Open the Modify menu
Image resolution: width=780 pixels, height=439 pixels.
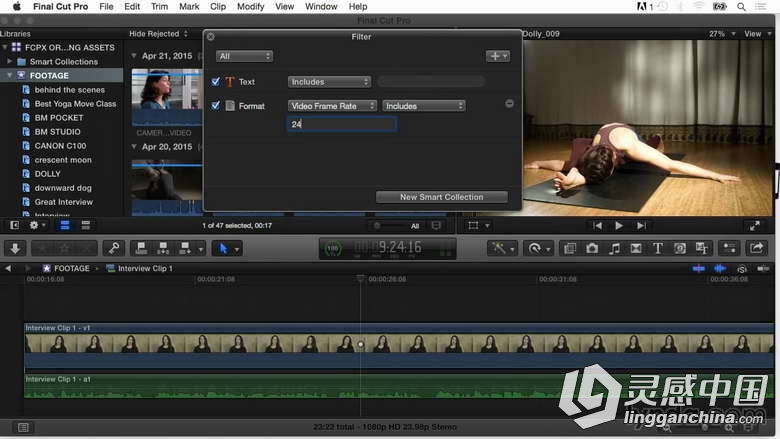[250, 6]
